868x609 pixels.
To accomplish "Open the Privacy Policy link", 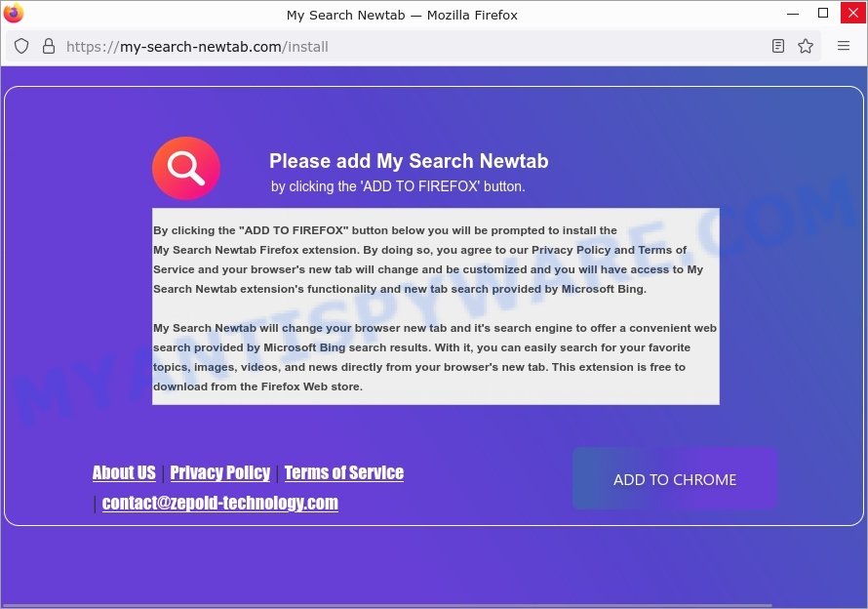I will tap(219, 472).
